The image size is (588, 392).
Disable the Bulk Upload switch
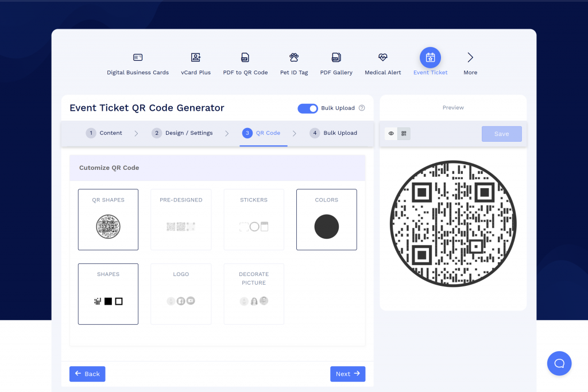pos(308,108)
